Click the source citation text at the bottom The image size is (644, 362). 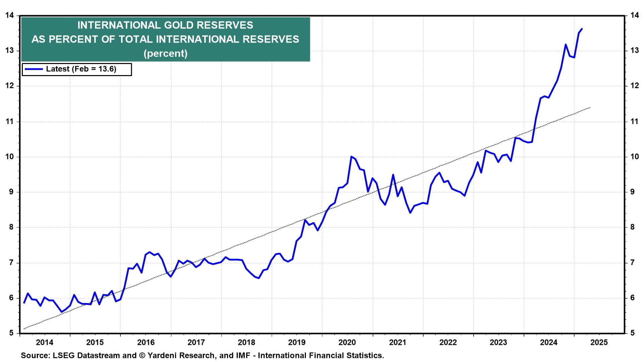pos(202,356)
